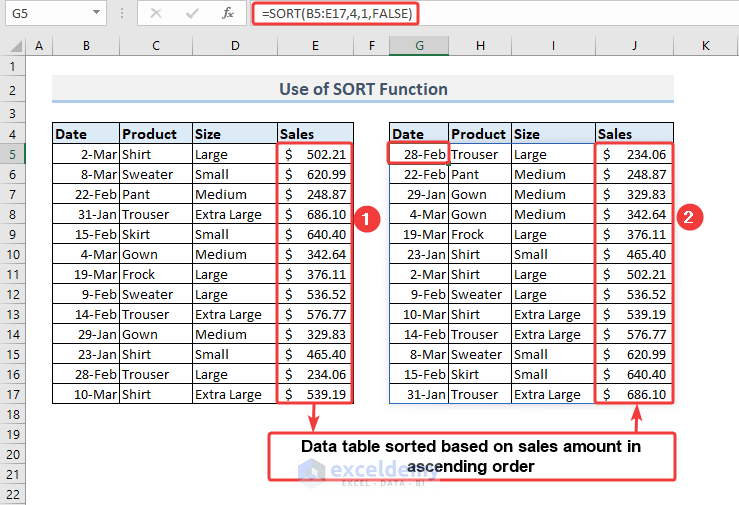Click cell G5 containing 28-Feb
This screenshot has height=505, width=739.
point(418,154)
